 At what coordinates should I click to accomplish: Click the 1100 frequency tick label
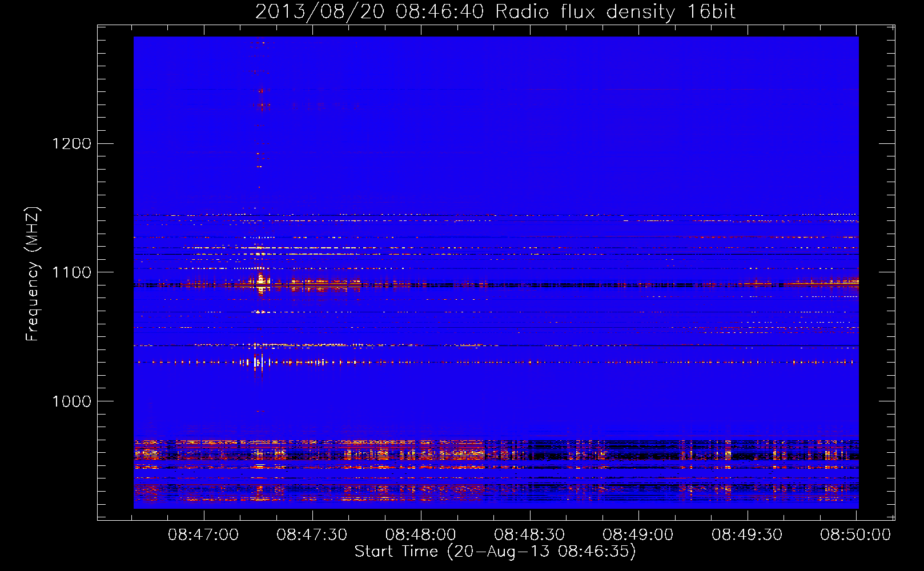click(x=71, y=272)
